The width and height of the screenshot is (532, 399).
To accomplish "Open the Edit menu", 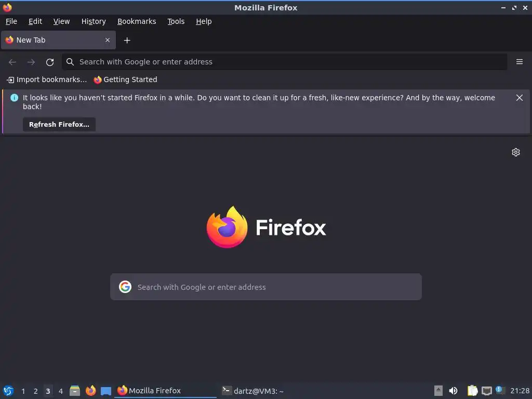I will pos(35,21).
